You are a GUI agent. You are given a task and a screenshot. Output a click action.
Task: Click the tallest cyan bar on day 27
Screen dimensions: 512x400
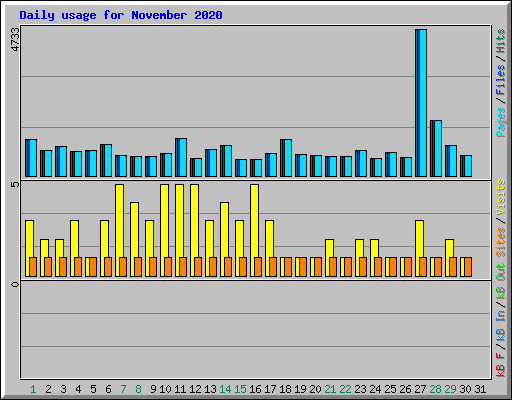pos(423,103)
